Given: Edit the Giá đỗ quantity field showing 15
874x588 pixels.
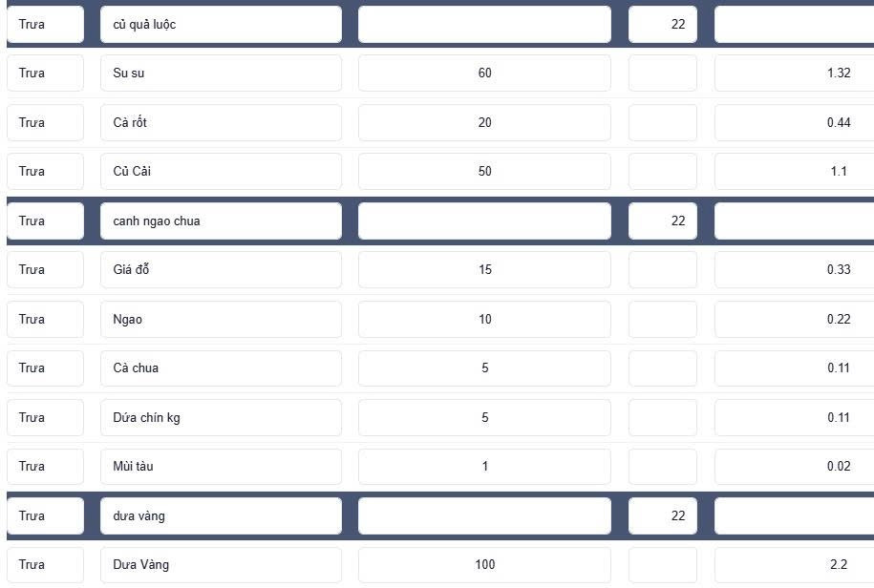Looking at the screenshot, I should point(484,269).
